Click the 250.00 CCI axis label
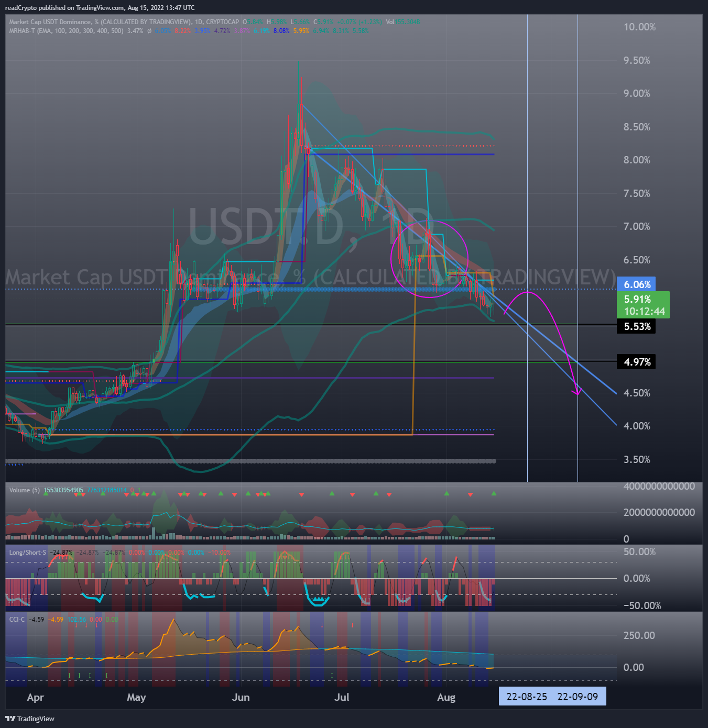This screenshot has height=728, width=708. coord(639,635)
